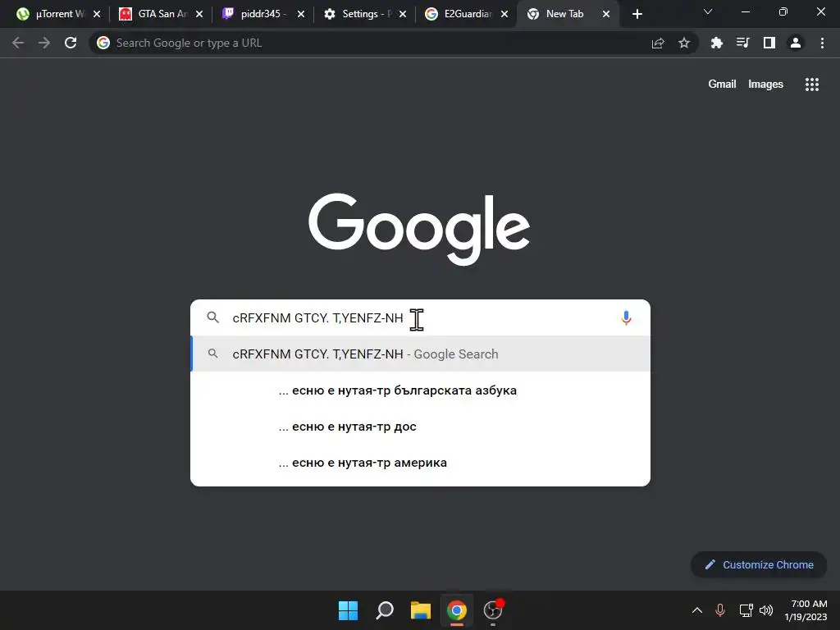This screenshot has width=840, height=630.
Task: Click the back navigation arrow
Action: click(18, 43)
